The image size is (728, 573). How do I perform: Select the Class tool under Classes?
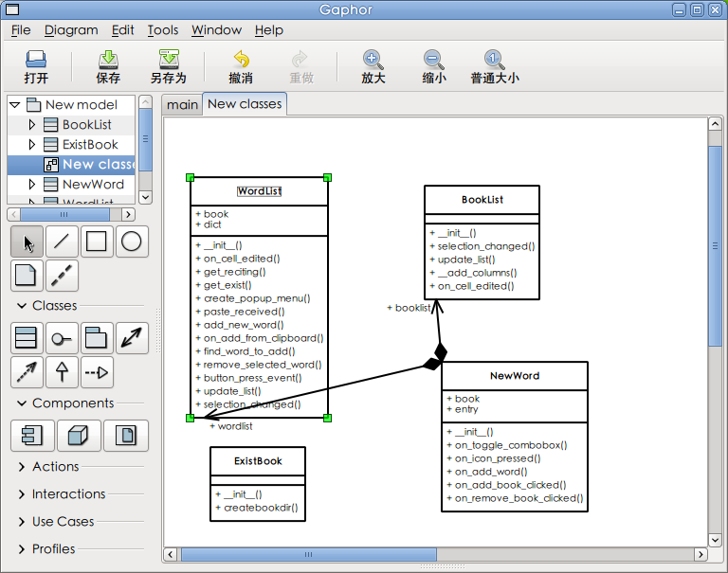point(27,338)
